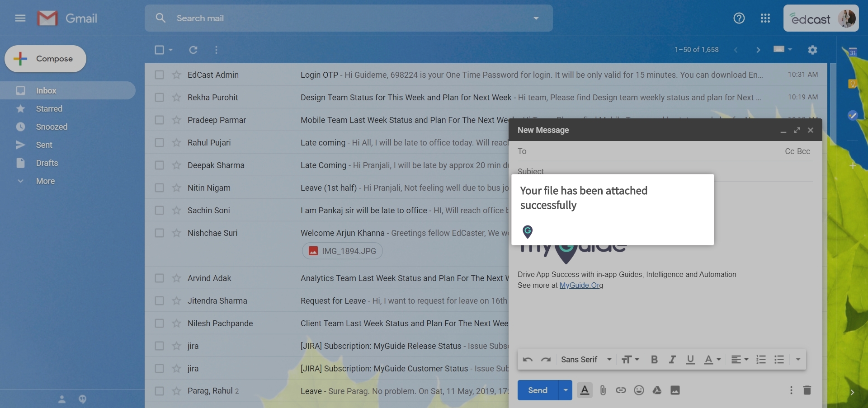Star the Rekha Purohit email
Screen dimensions: 868x408
point(176,97)
